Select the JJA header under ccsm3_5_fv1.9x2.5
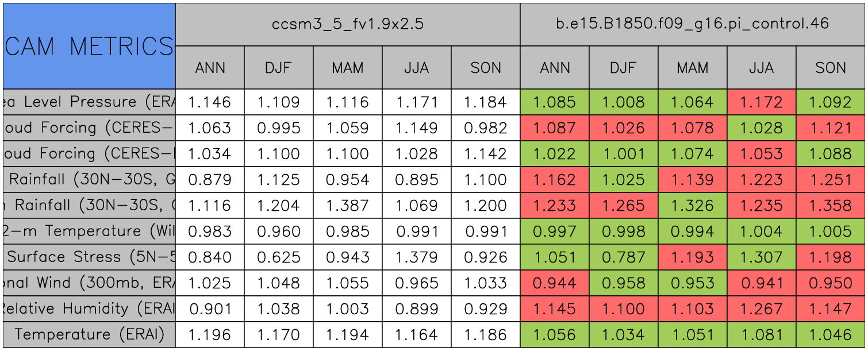868x351 pixels. (416, 68)
